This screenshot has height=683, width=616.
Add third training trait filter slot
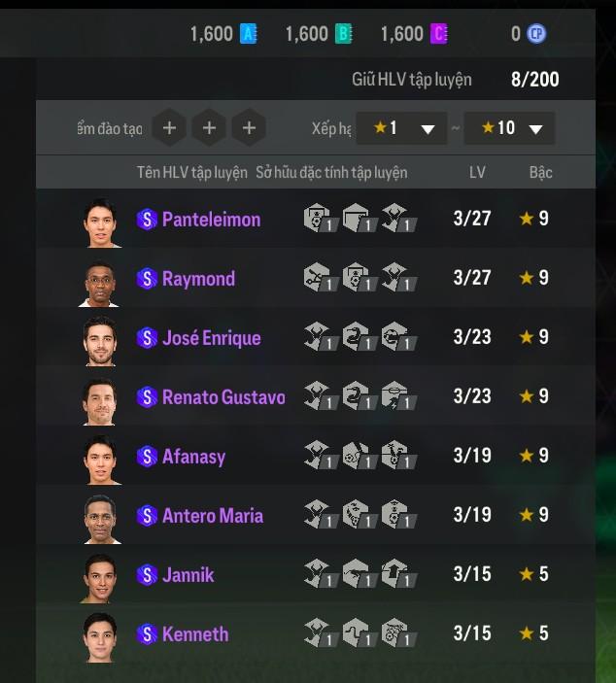(249, 127)
